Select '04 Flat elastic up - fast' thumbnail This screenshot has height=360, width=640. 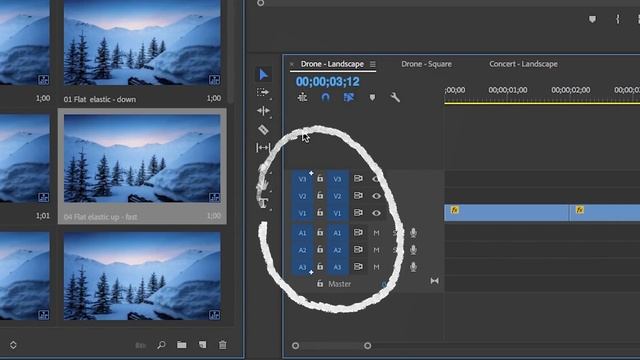tap(142, 158)
